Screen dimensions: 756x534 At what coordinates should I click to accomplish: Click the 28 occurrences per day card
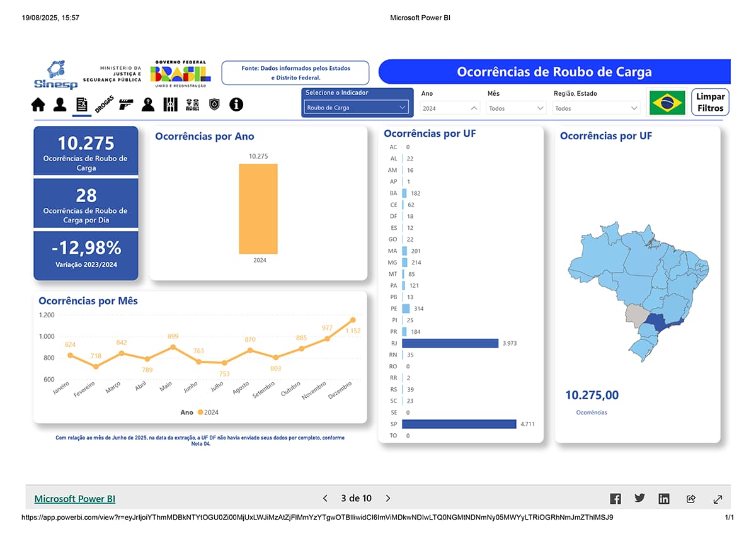(x=86, y=203)
